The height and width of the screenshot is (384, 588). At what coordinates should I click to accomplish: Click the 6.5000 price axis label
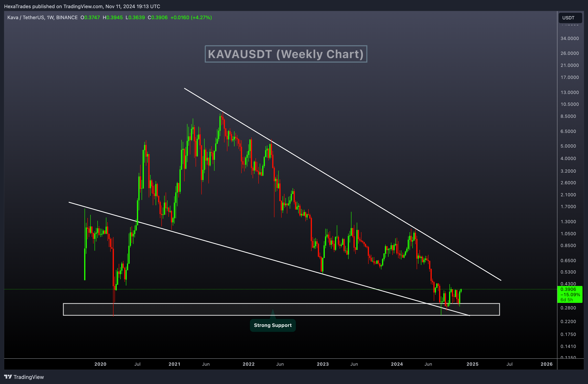568,131
